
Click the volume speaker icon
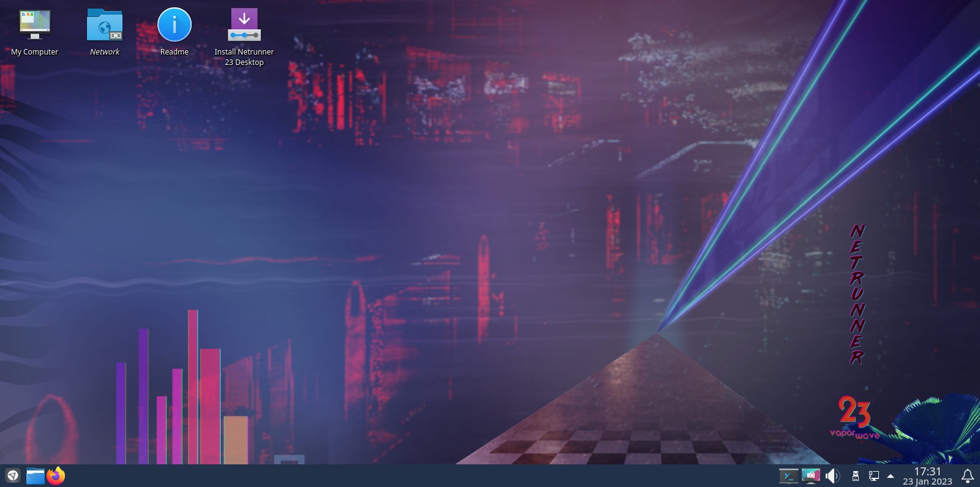point(832,476)
